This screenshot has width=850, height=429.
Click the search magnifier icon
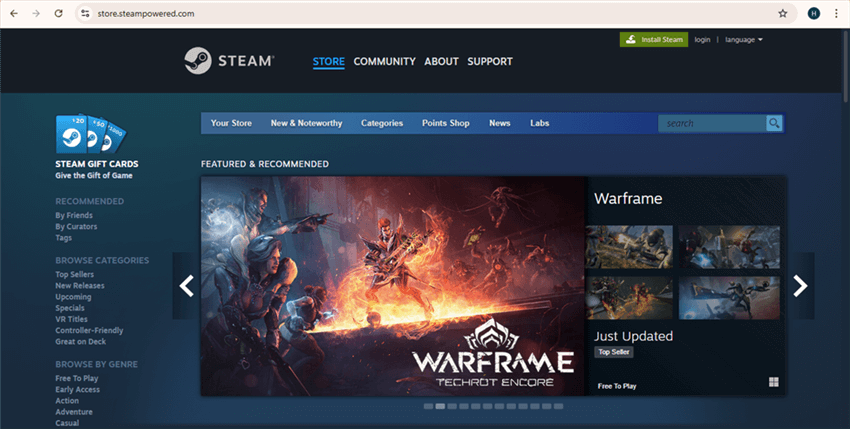tap(774, 123)
